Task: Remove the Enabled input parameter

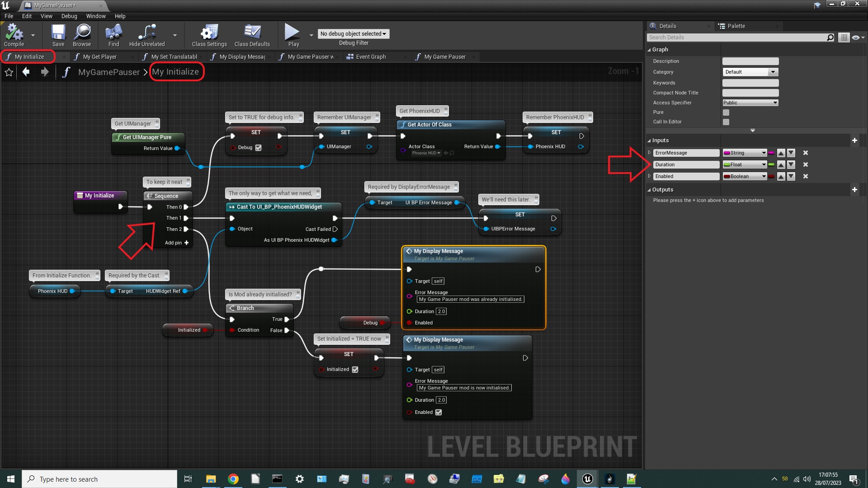Action: click(x=806, y=176)
